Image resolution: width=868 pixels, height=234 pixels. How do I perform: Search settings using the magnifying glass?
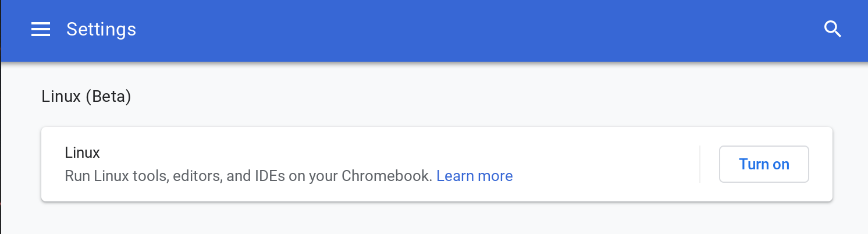(x=833, y=29)
